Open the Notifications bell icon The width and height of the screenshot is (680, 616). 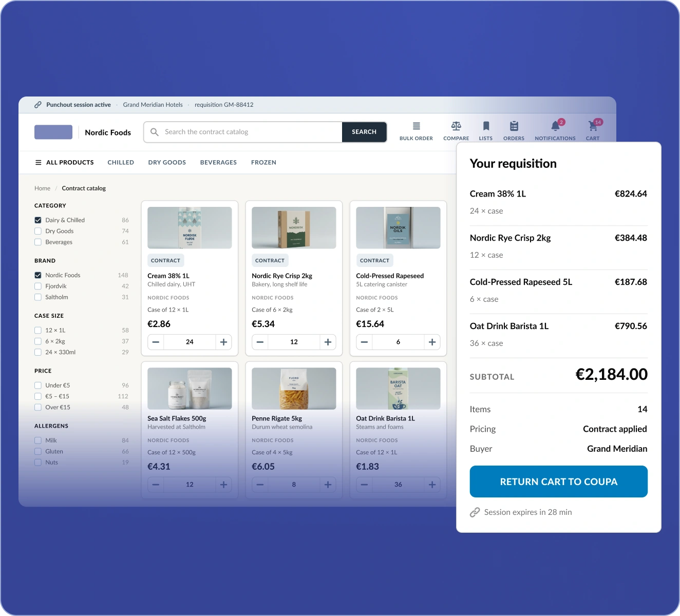[x=555, y=126]
